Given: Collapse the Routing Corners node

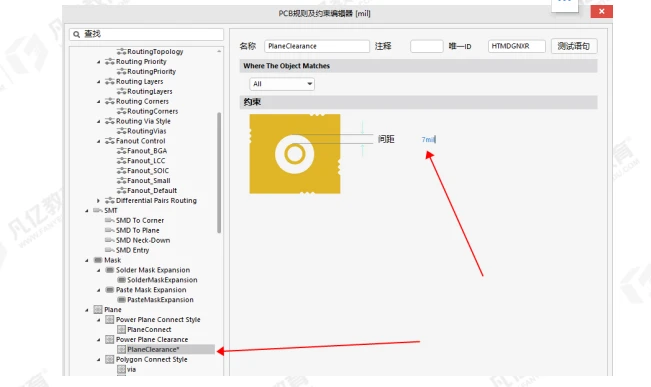Looking at the screenshot, I should (99, 102).
